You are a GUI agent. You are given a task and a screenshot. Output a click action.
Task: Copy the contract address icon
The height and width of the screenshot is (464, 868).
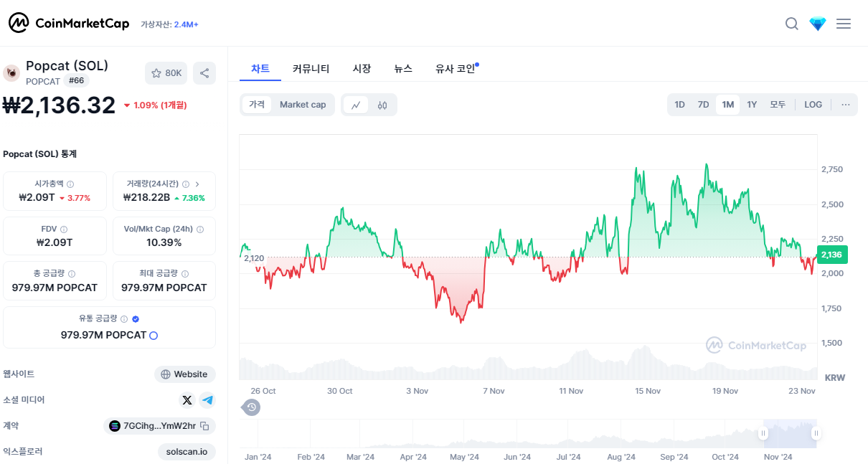click(x=204, y=426)
